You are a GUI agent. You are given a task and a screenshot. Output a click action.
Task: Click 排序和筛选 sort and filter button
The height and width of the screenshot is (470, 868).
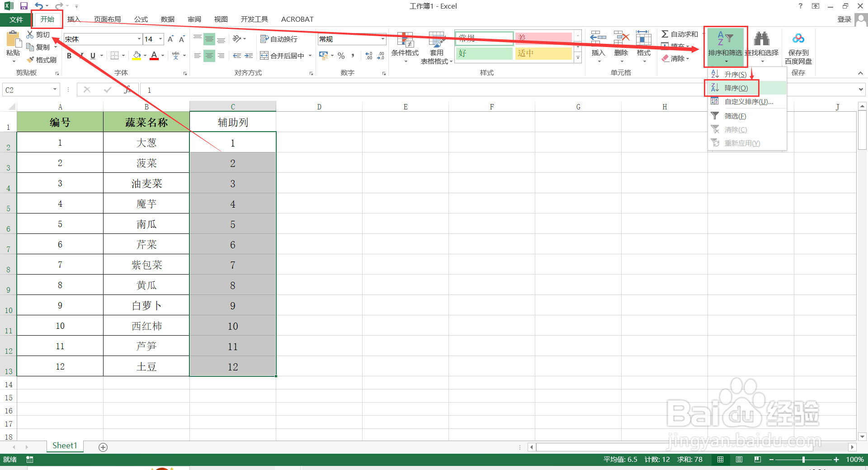click(x=725, y=47)
